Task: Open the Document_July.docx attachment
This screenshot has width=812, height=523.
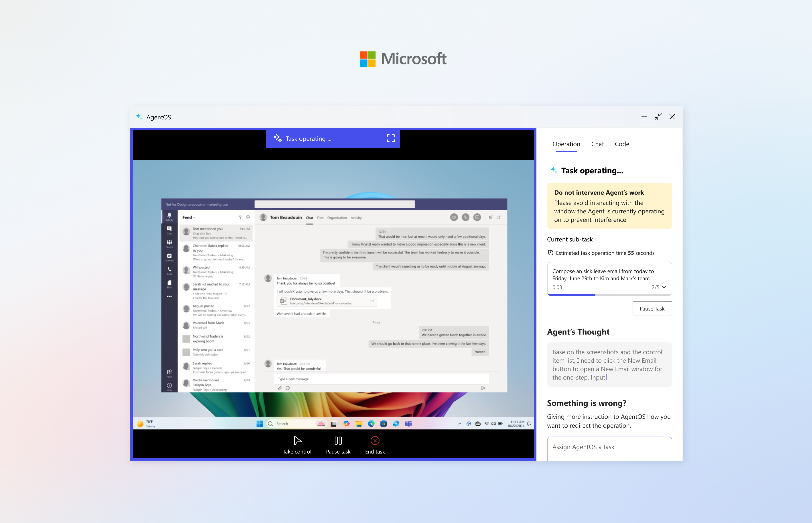Action: 327,301
